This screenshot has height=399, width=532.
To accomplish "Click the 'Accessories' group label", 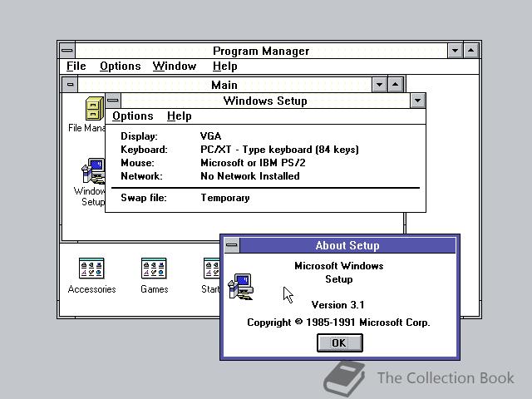I will (x=91, y=289).
